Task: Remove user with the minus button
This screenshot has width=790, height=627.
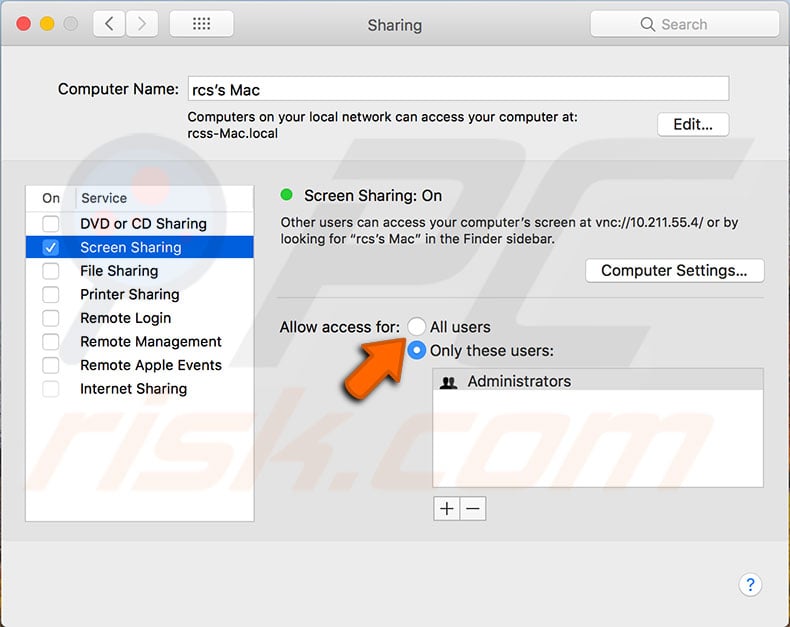Action: [x=473, y=509]
